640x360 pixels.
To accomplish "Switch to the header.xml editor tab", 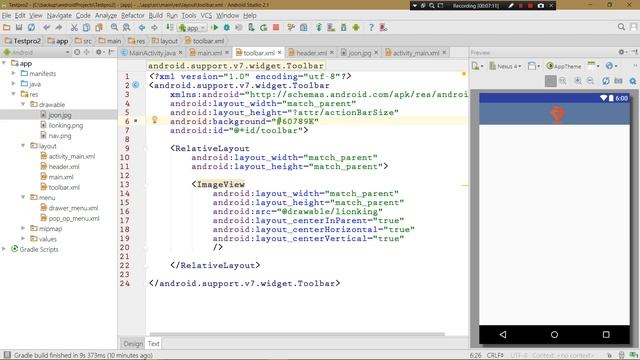I will tap(311, 53).
